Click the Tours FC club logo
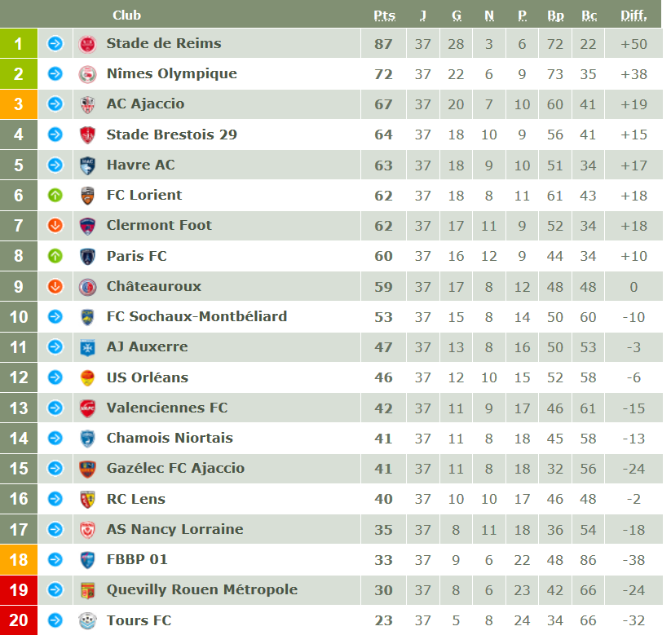Screen dimensions: 671x644 click(x=87, y=620)
